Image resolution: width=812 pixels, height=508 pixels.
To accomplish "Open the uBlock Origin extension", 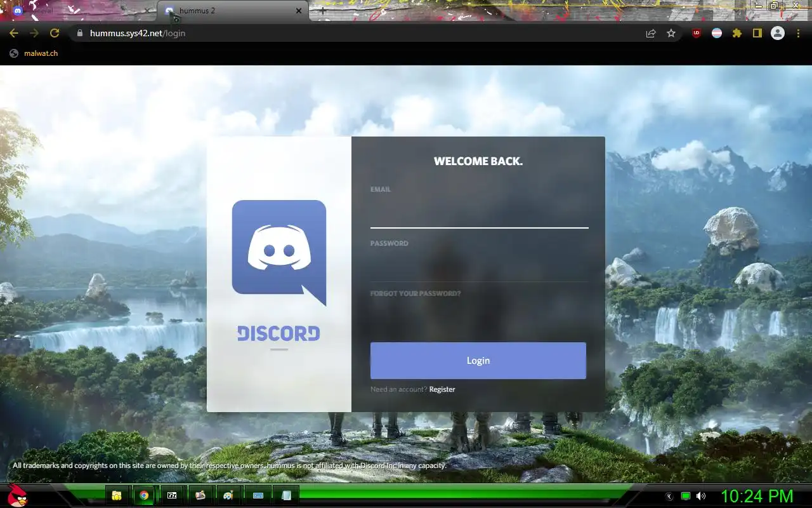I will [697, 33].
